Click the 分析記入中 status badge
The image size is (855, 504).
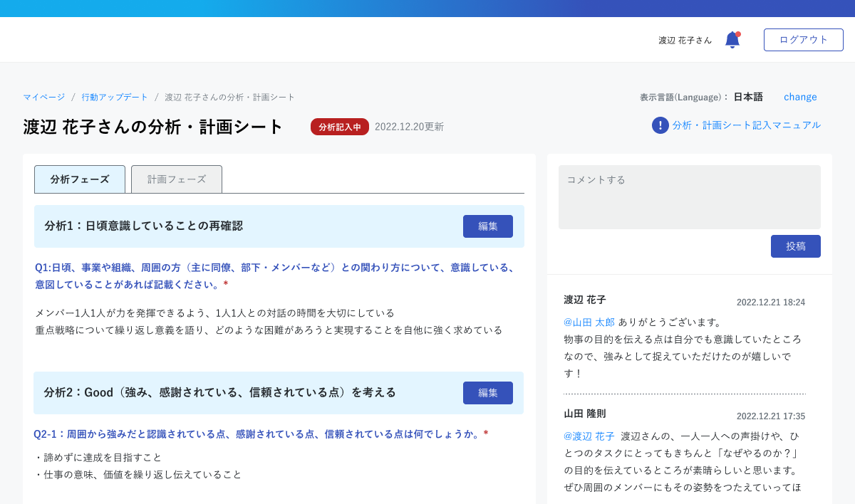(340, 127)
